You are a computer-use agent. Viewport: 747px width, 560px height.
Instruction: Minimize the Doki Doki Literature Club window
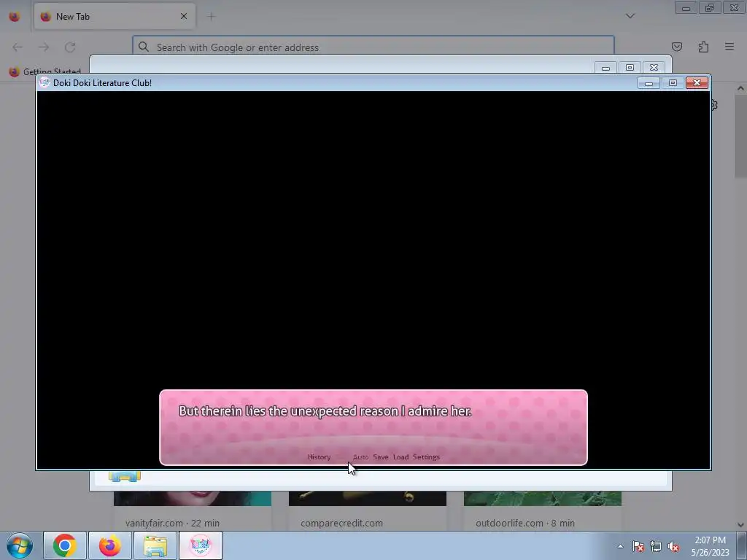click(649, 83)
